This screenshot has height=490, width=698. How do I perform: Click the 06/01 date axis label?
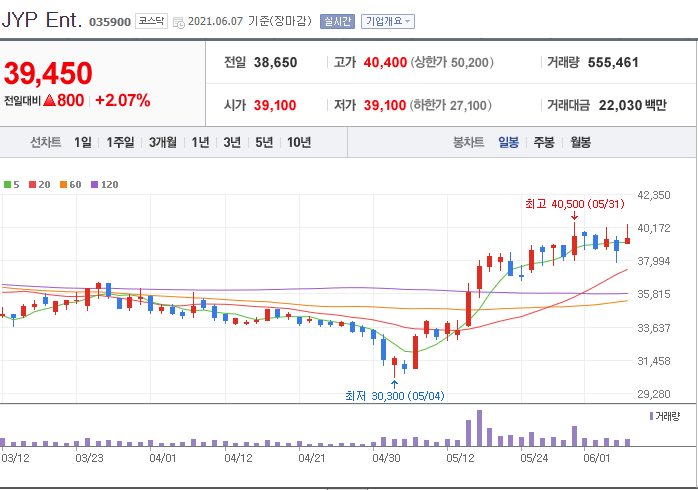pyautogui.click(x=597, y=458)
